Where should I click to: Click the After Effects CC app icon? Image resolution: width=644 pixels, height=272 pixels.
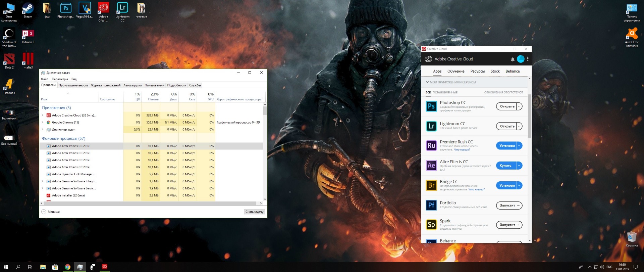click(431, 166)
